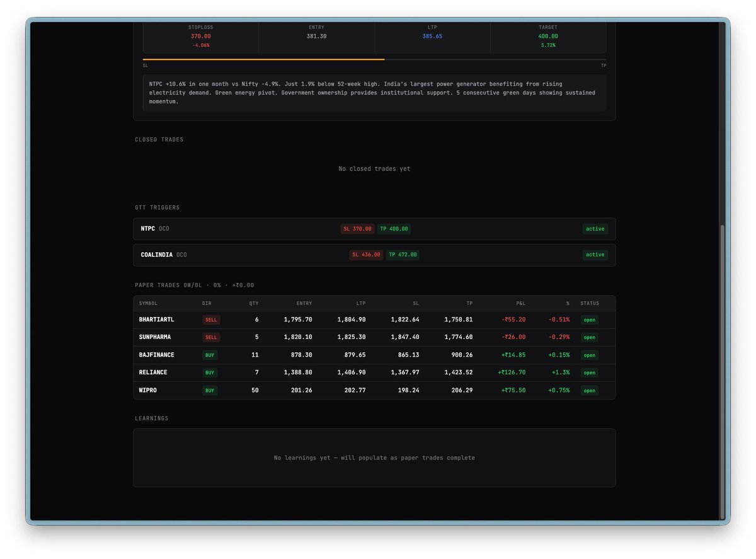The image size is (756, 559).
Task: Click the BUY badge in the RELIANCE row
Action: 210,372
